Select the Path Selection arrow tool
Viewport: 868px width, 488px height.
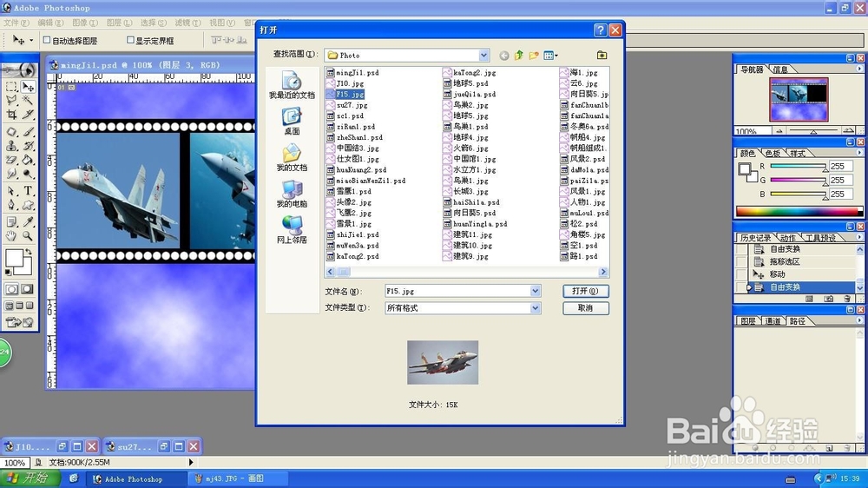point(11,191)
